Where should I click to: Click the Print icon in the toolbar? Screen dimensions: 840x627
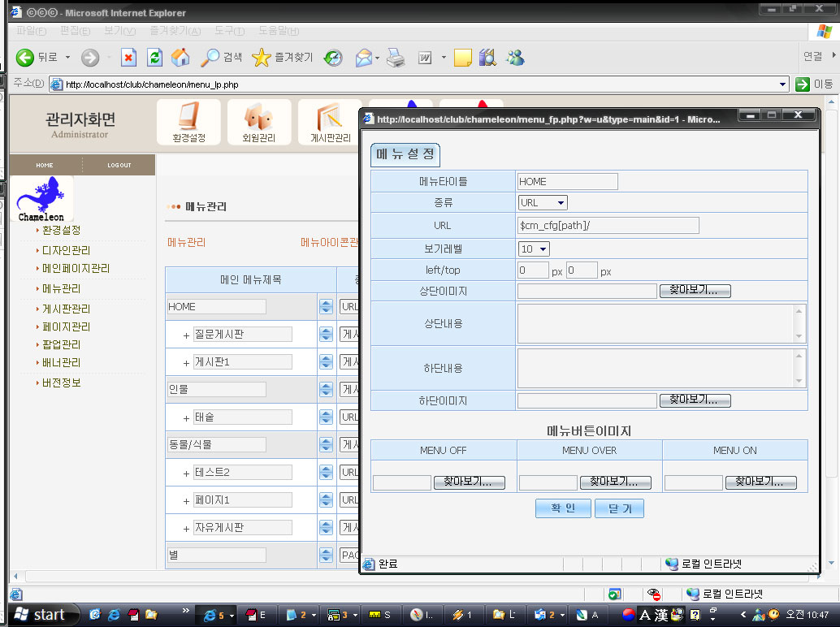(396, 58)
